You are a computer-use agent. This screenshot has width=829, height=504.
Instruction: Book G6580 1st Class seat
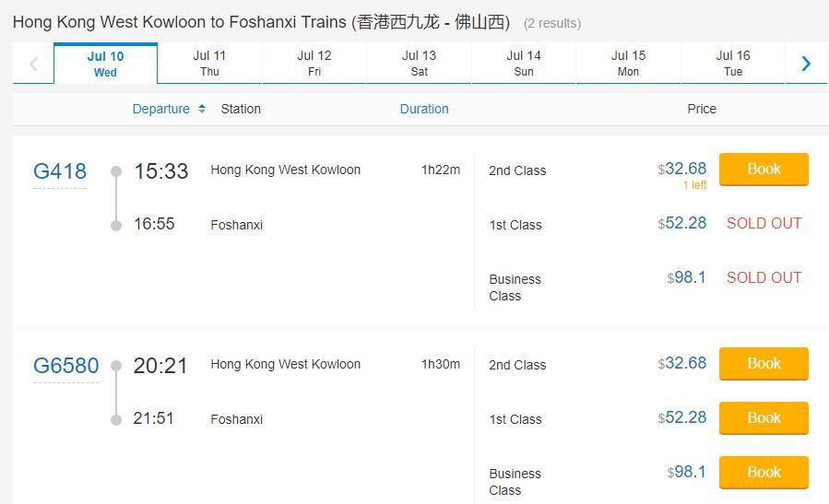pos(764,418)
